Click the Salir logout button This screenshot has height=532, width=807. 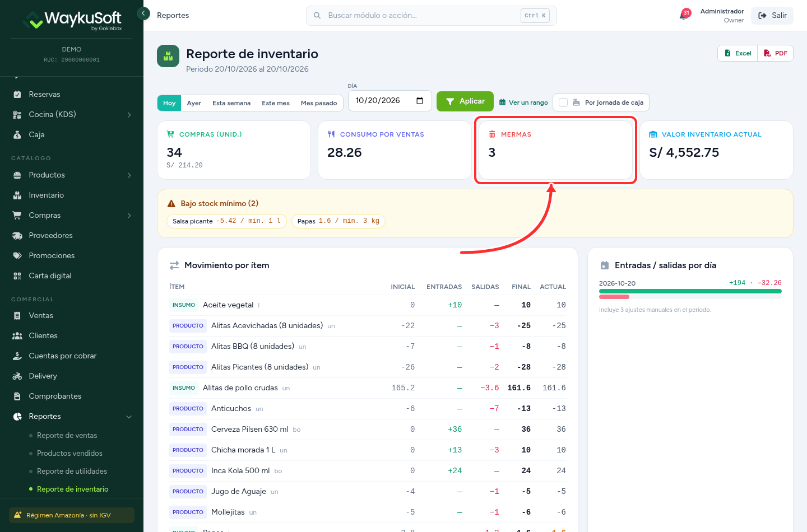[x=772, y=16]
